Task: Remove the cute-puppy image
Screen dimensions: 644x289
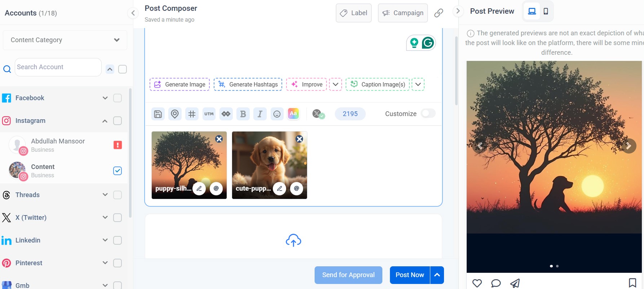Action: click(x=299, y=139)
